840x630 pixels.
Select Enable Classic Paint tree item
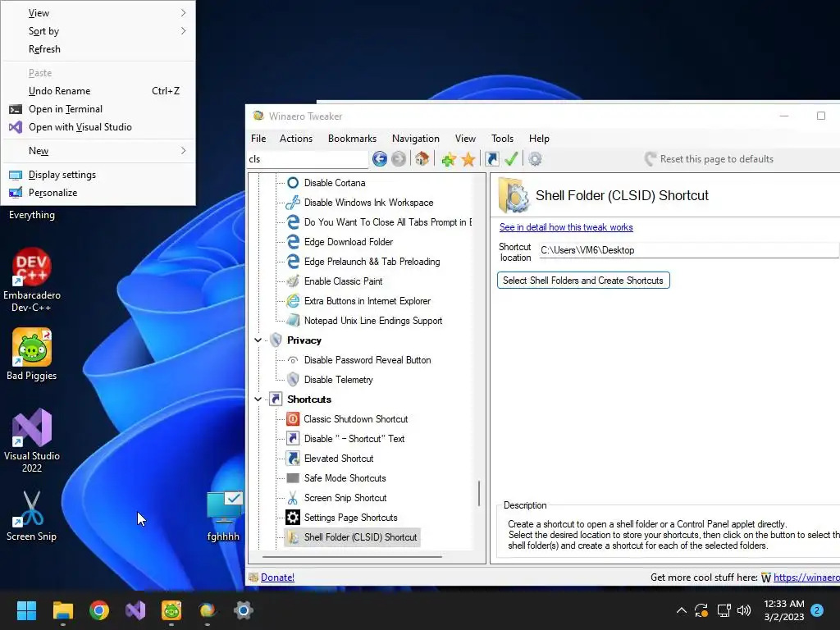point(344,281)
